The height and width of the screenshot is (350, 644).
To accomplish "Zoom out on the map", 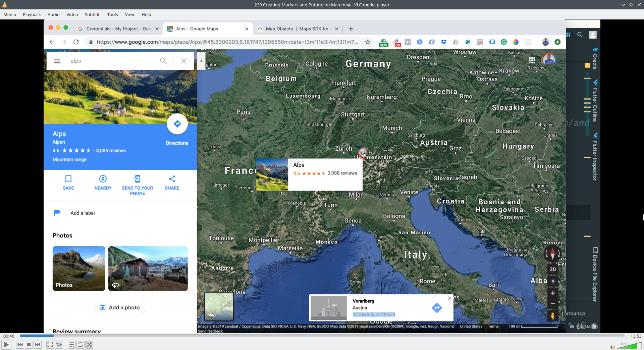I will (x=553, y=304).
